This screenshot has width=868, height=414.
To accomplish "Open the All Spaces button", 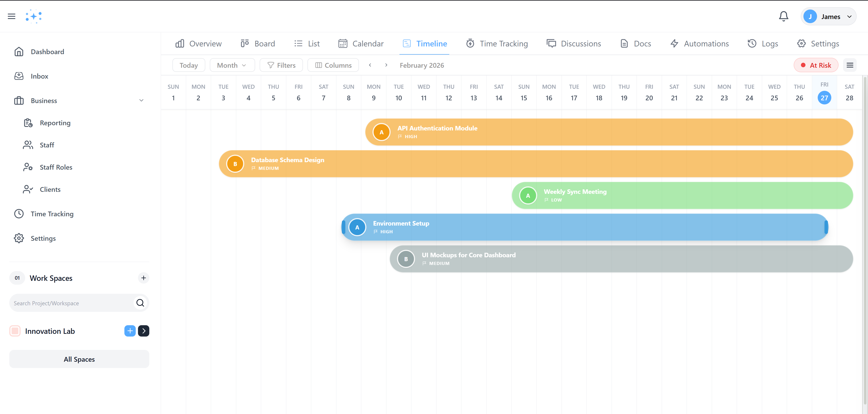I will pos(79,359).
